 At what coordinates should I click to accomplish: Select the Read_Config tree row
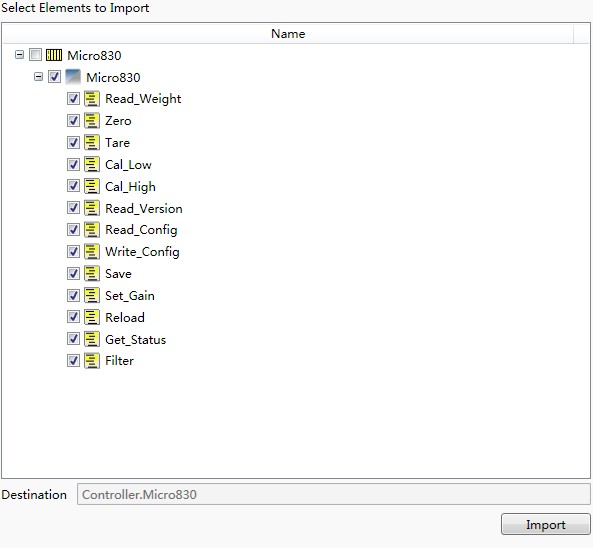(141, 230)
